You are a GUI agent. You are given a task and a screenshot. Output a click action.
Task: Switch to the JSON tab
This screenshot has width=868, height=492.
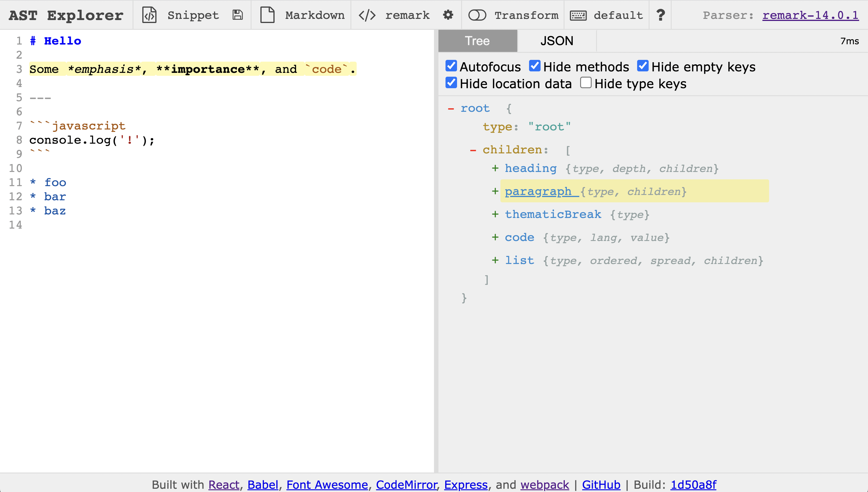556,40
